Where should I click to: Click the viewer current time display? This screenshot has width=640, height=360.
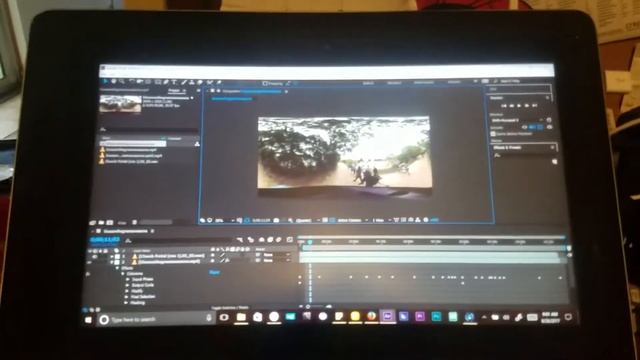(261, 220)
